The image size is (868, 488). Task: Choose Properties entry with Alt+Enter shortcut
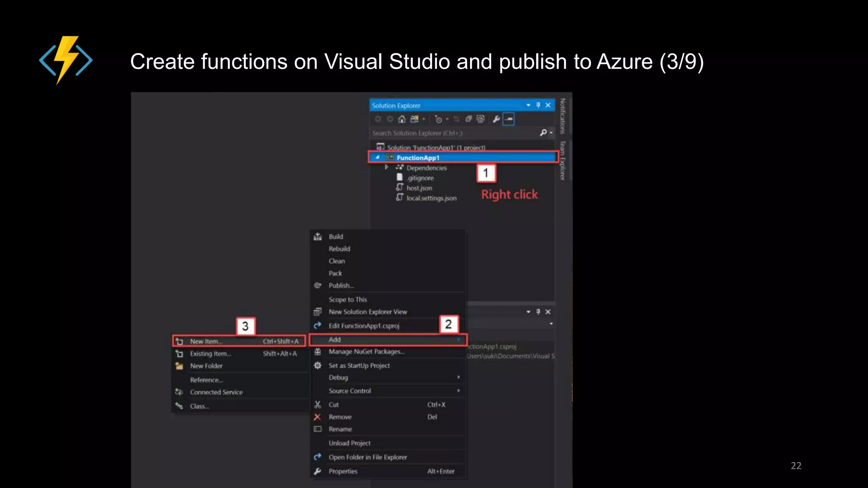point(388,471)
